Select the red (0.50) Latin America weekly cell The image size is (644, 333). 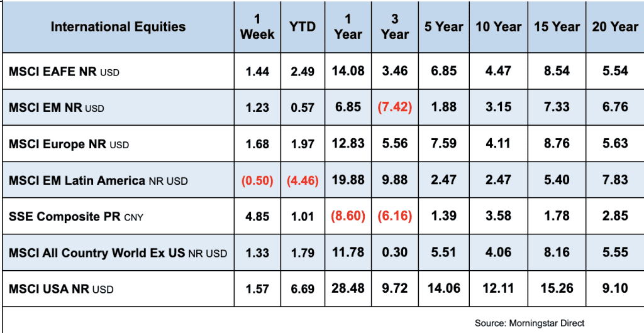(x=257, y=181)
